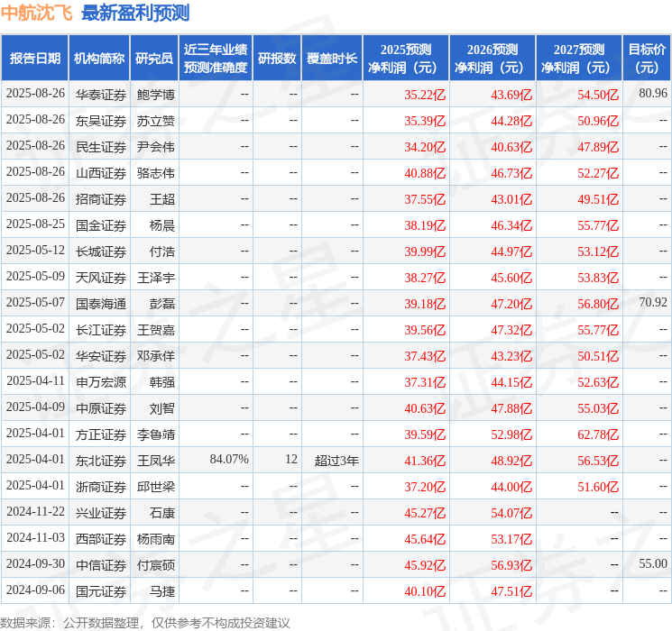Screen dimensions: 672x631
Task: Click the date 2025-05-12
Action: [x=35, y=250]
